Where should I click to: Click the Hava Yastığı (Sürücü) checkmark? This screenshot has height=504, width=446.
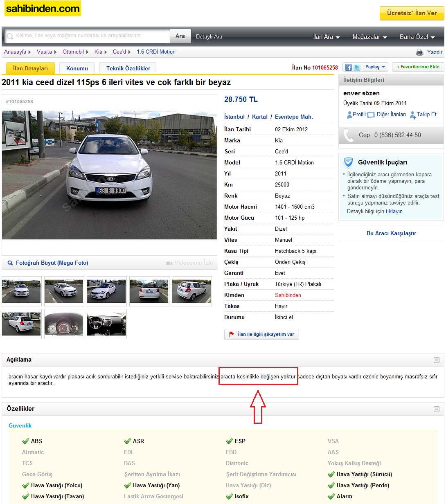pyautogui.click(x=331, y=475)
